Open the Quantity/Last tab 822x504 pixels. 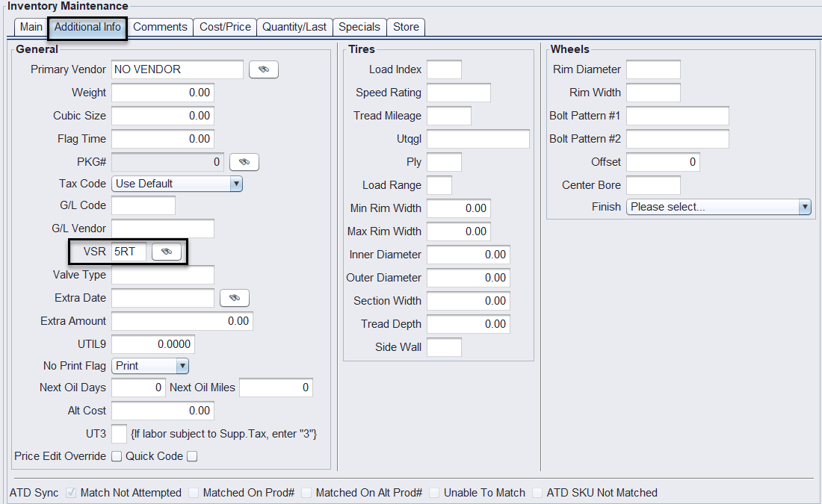pos(294,27)
